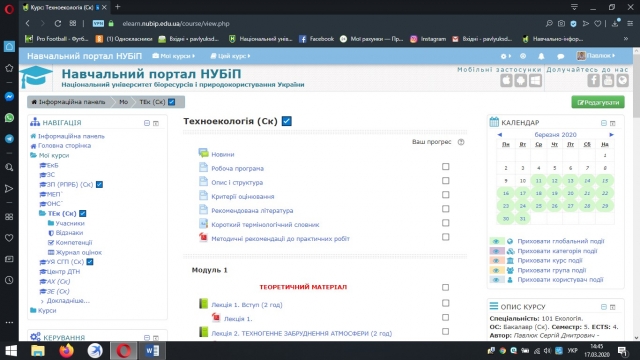Viewport: 640px width, 360px height.
Task: Open Журнал оцінок in navigation
Action: coord(78,252)
